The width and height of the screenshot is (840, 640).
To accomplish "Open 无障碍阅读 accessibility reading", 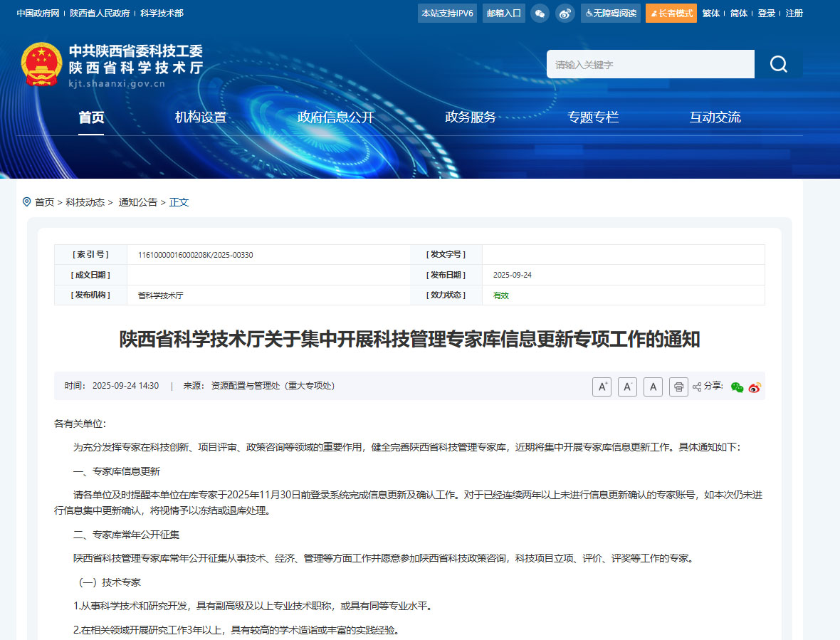I will pyautogui.click(x=610, y=13).
